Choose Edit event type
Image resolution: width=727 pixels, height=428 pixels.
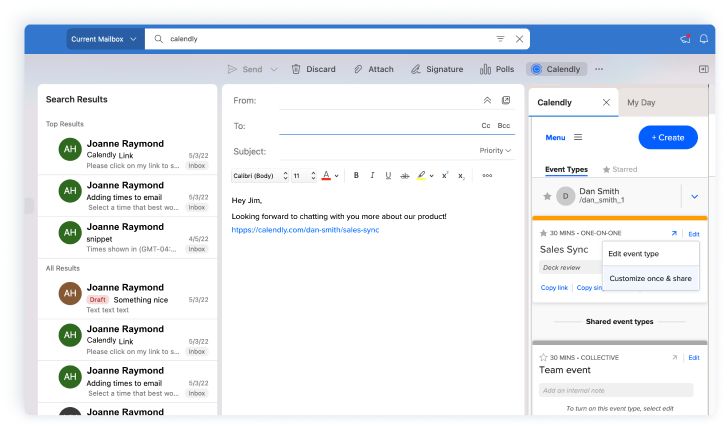coord(651,254)
